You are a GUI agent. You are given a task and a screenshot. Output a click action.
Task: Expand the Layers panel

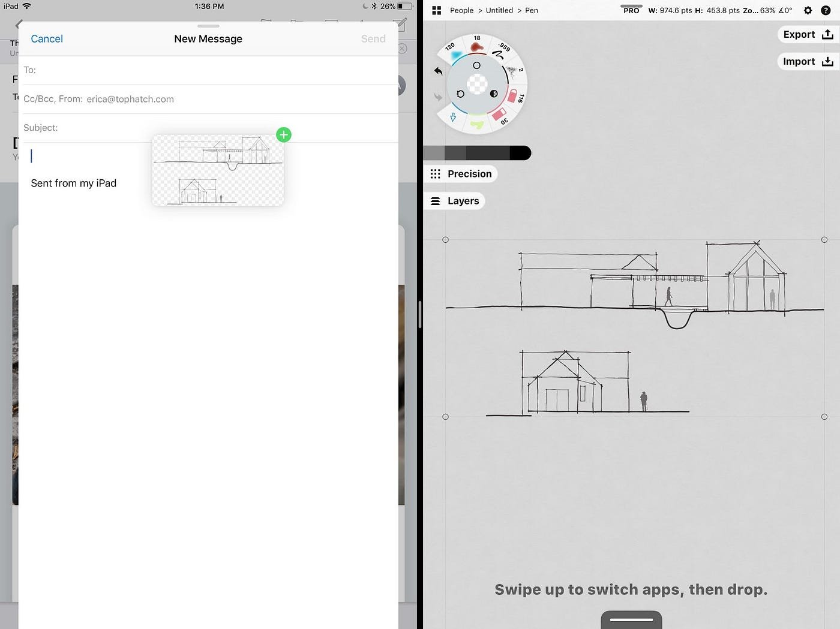click(x=455, y=201)
